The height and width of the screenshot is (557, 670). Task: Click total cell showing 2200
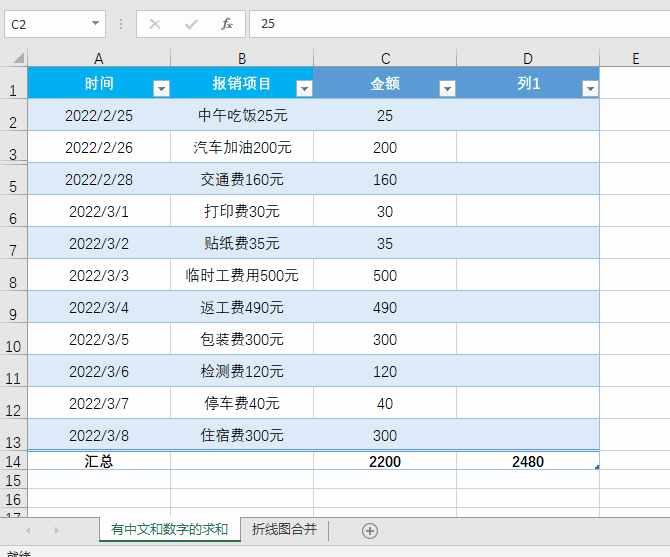(x=385, y=461)
